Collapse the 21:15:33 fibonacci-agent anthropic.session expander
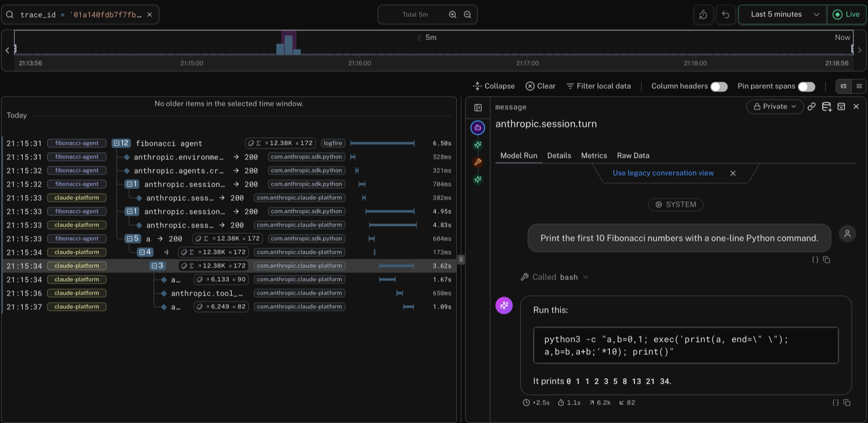This screenshot has height=423, width=868. (132, 211)
